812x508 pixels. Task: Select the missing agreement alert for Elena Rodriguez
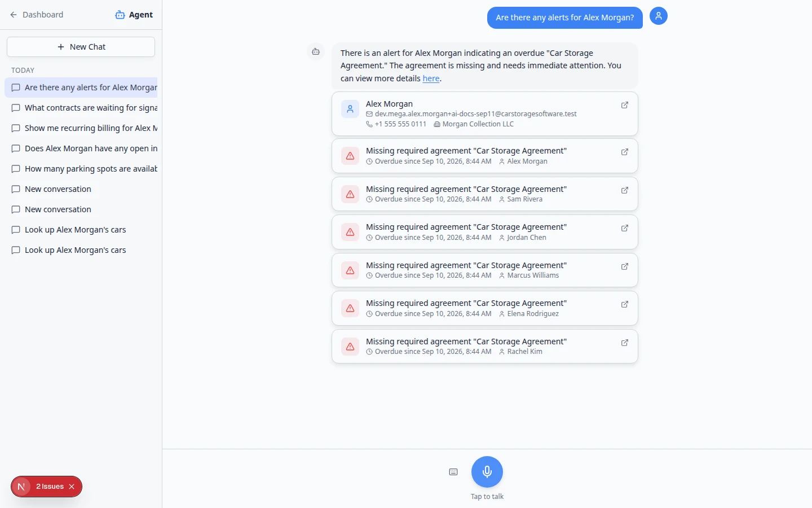485,308
